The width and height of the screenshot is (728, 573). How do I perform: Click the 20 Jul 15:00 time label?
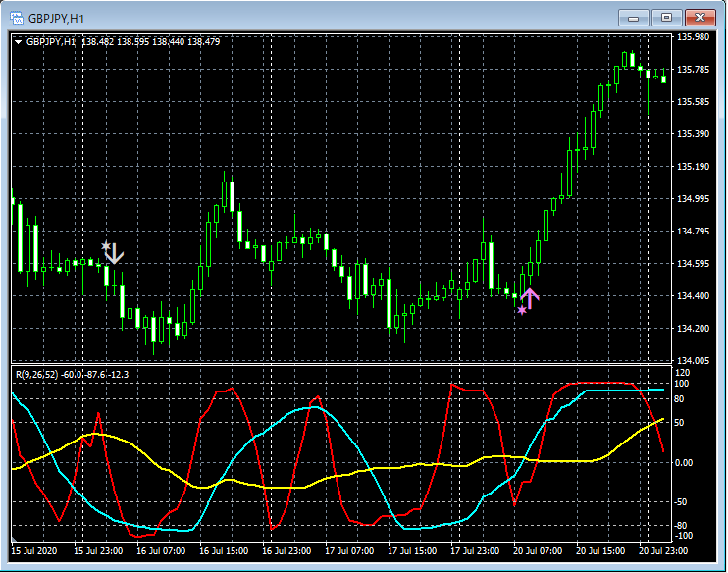coord(600,551)
